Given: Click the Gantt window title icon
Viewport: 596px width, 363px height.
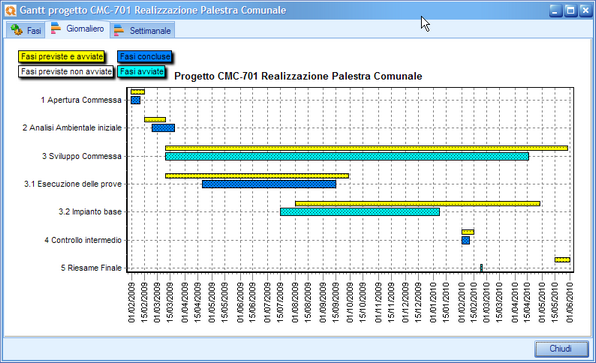Looking at the screenshot, I should (11, 10).
